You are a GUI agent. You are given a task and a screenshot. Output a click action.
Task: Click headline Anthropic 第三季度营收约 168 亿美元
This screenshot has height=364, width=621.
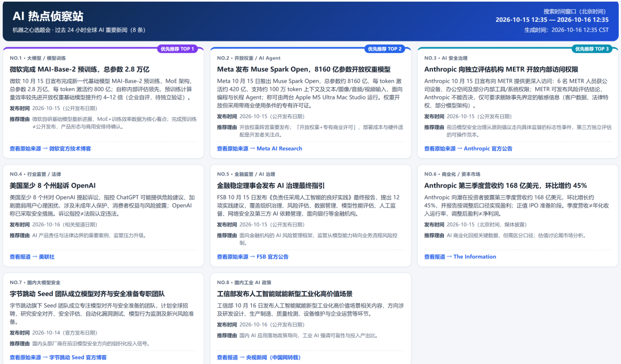tap(505, 185)
